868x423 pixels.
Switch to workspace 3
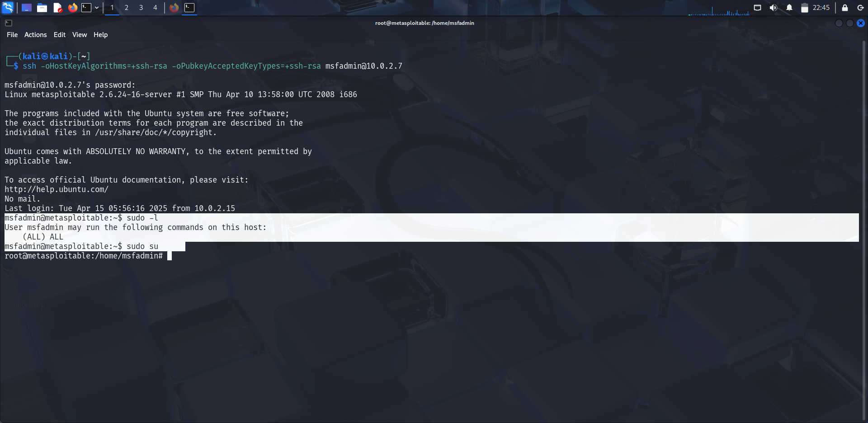click(x=141, y=8)
